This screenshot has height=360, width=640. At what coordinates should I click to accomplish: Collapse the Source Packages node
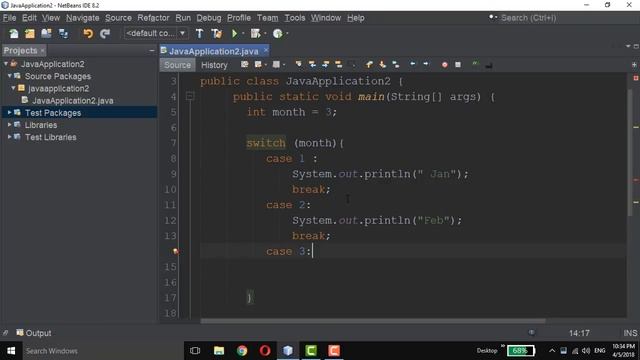click(9, 76)
